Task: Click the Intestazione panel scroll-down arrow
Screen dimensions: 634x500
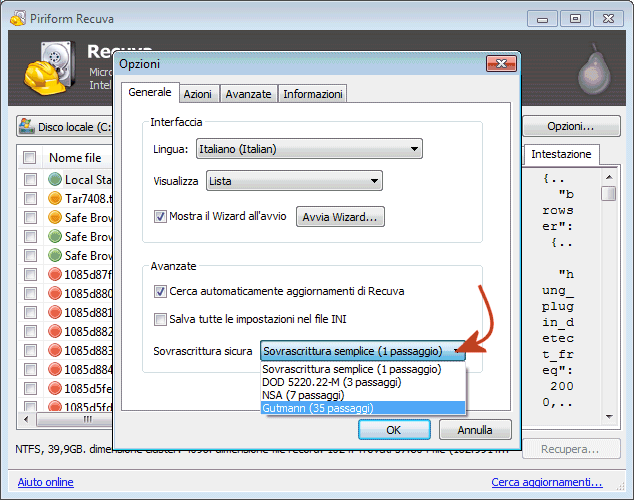Action: click(609, 416)
